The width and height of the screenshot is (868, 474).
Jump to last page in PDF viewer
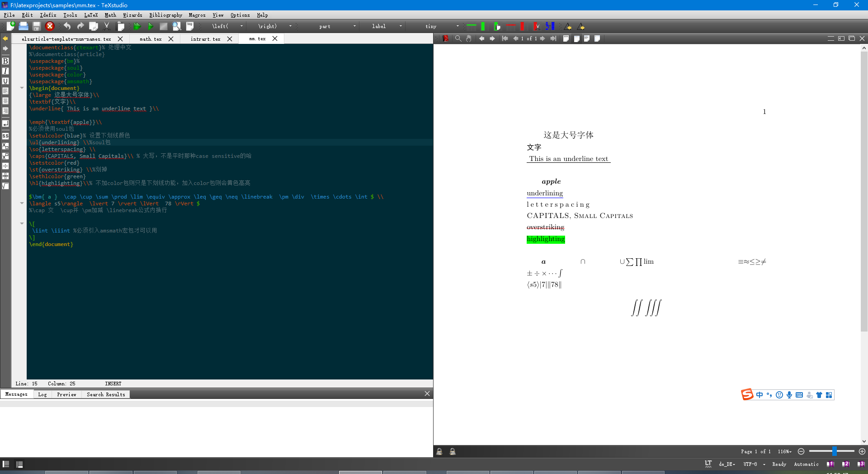point(553,38)
